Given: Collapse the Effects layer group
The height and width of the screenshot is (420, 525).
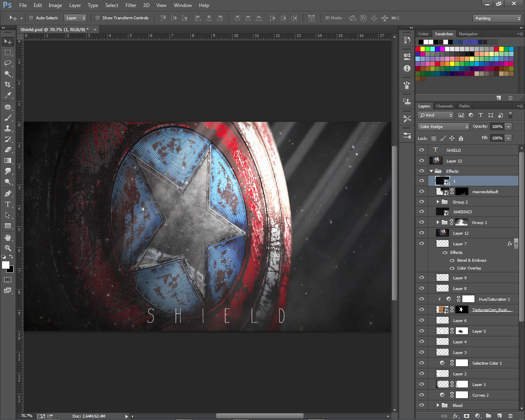Looking at the screenshot, I should [431, 171].
